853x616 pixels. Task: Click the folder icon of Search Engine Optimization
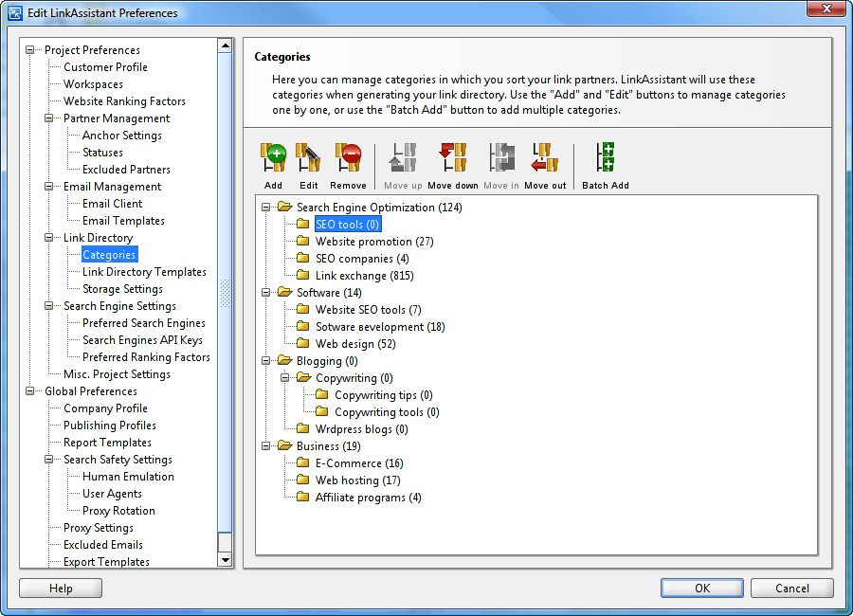pos(284,207)
